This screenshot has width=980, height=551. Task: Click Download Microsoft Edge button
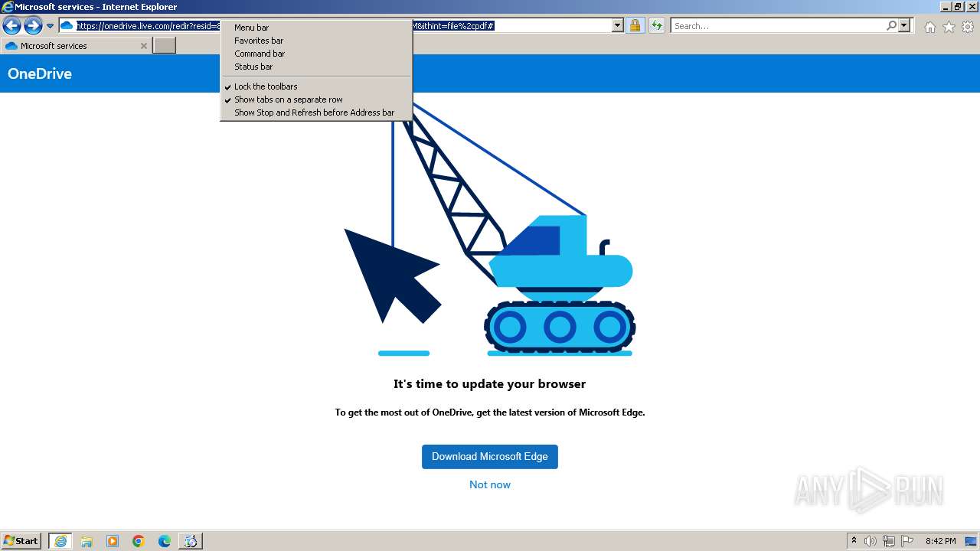[x=490, y=457]
